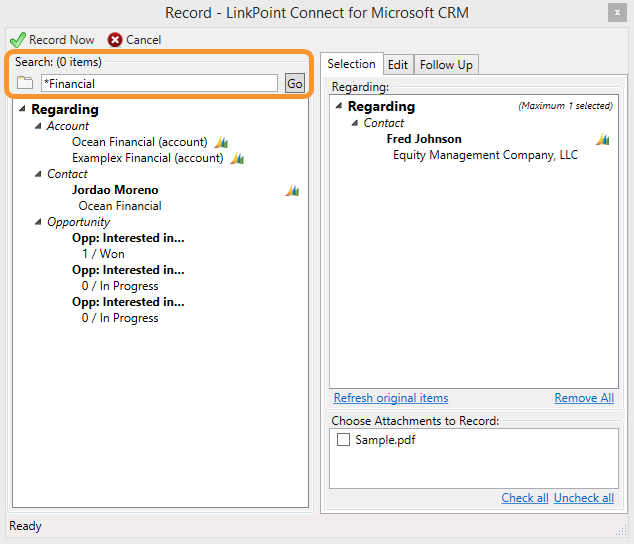The height and width of the screenshot is (545, 634).
Task: Click the CRM icon next to Examplex Financial (account)
Action: coord(237,158)
